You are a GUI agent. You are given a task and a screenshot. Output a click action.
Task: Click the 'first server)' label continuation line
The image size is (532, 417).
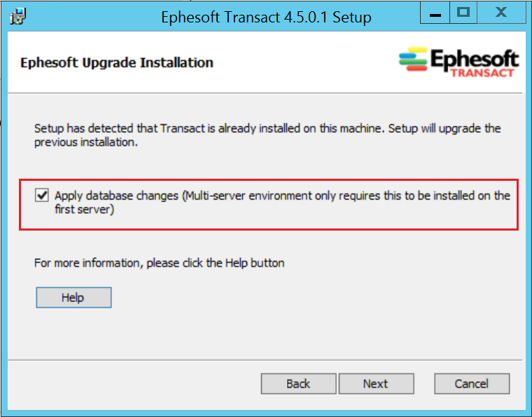85,209
